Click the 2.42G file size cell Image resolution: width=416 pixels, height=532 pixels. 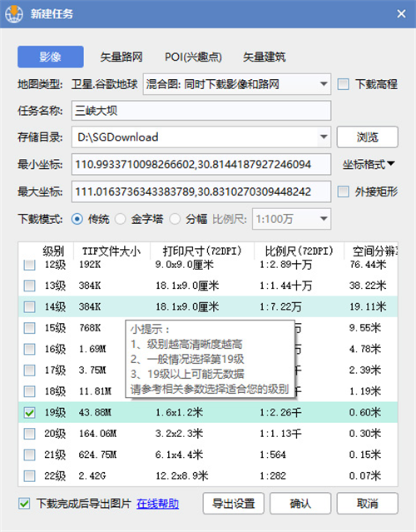coord(92,475)
